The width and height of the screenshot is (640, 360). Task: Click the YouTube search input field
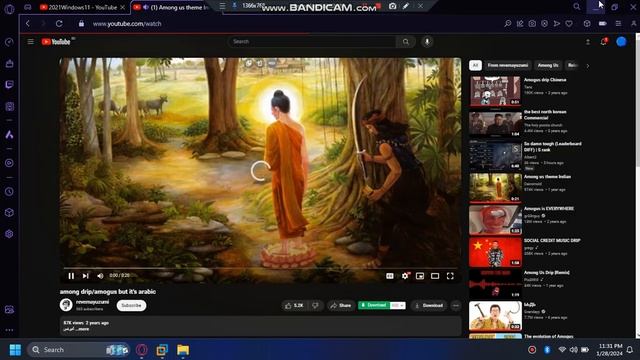312,42
